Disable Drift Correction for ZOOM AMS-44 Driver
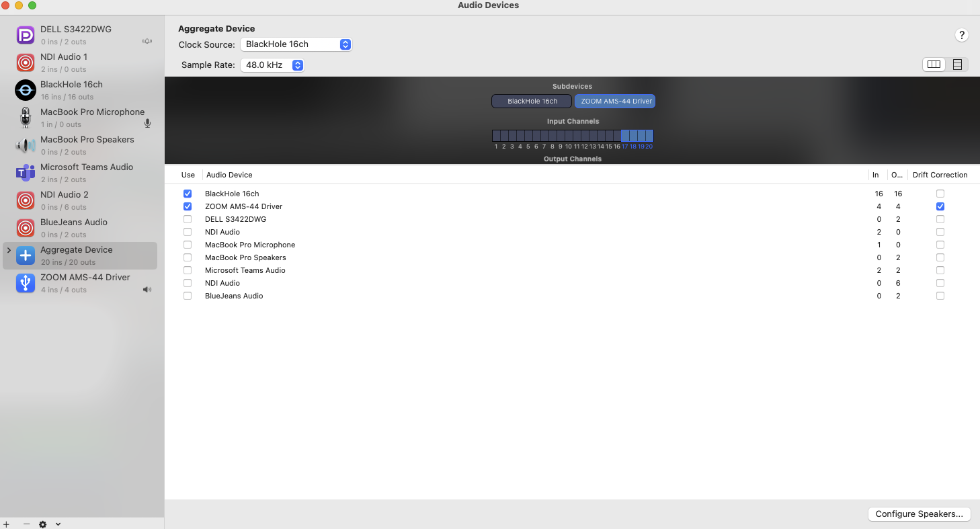This screenshot has width=980, height=529. 940,206
